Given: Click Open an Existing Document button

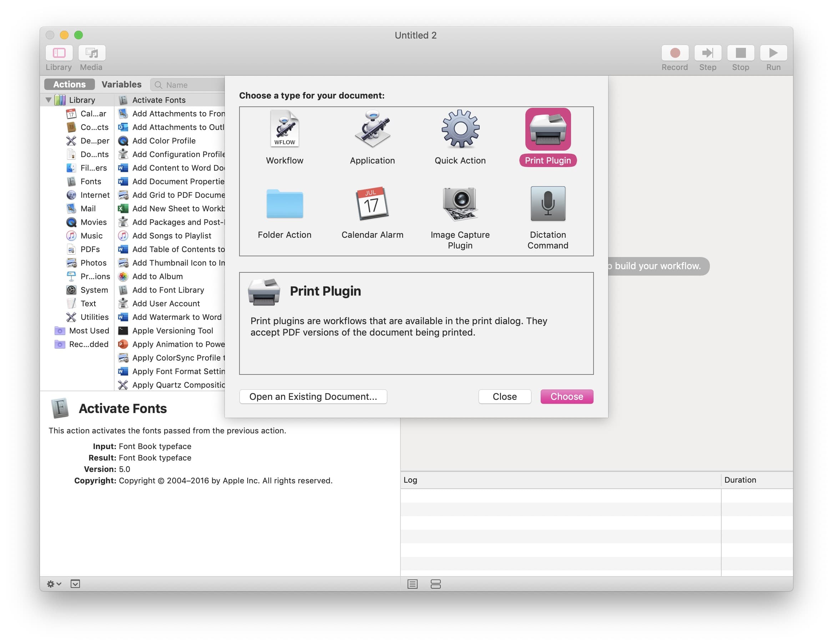Looking at the screenshot, I should click(x=313, y=396).
